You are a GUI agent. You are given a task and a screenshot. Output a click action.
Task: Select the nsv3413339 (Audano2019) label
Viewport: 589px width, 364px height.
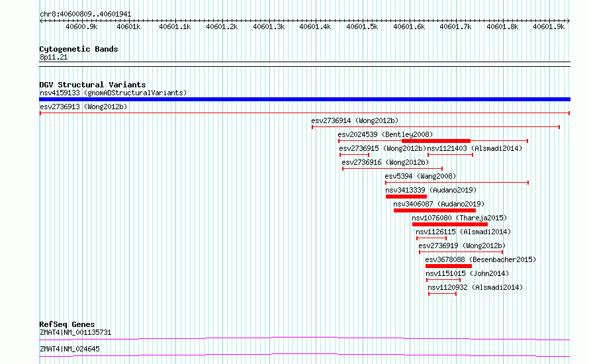click(x=431, y=190)
